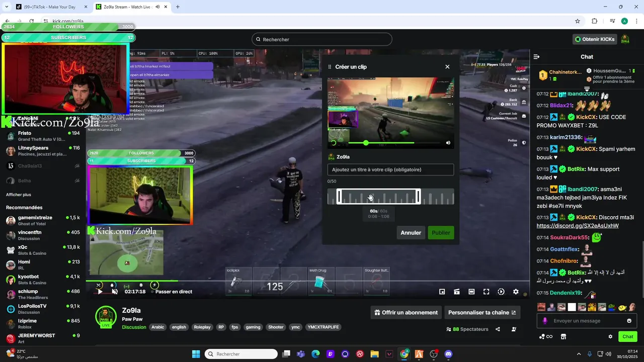The height and width of the screenshot is (362, 644).
Task: Open the schlump recommended channel
Action: point(43,294)
